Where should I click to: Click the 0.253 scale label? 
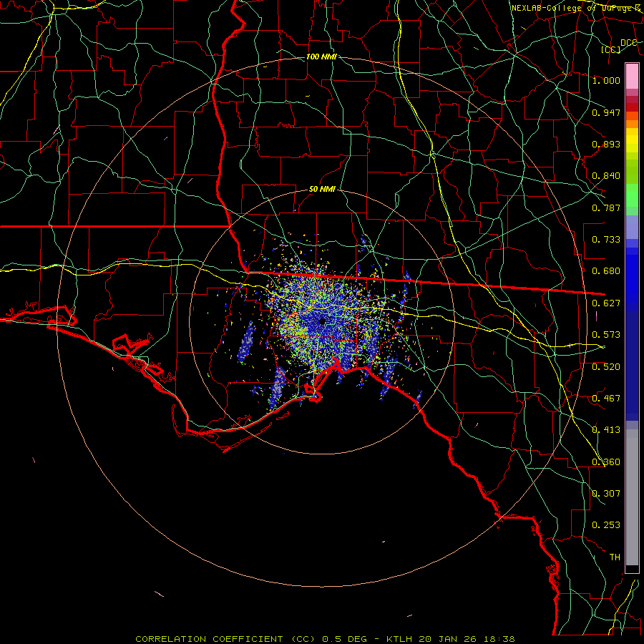point(606,525)
